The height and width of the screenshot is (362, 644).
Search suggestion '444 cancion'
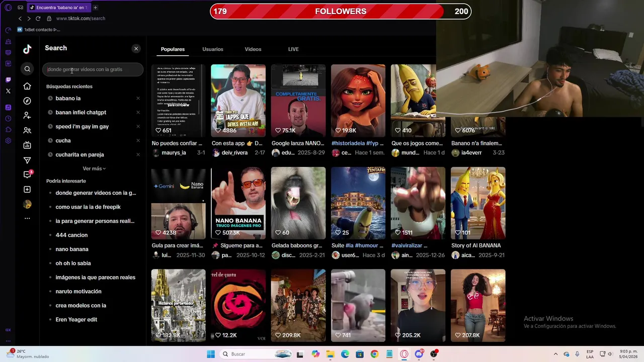[x=71, y=235]
